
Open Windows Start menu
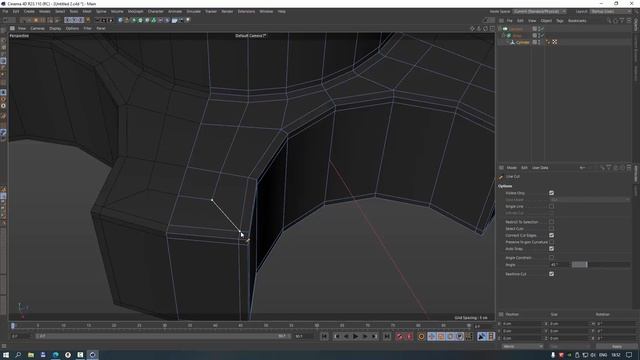(6, 355)
